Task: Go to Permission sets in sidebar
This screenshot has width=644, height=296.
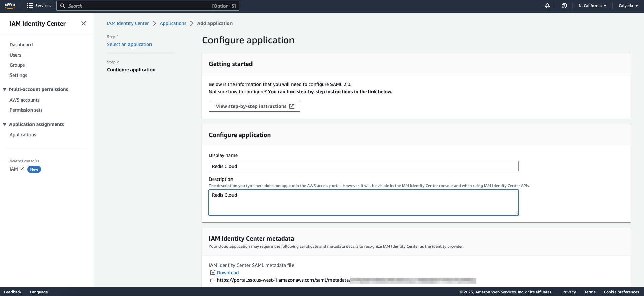Action: tap(26, 110)
